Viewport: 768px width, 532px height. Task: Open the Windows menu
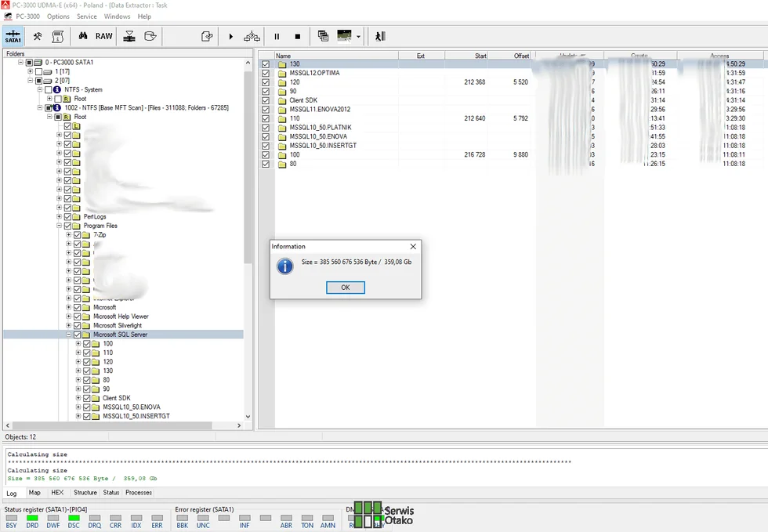[x=117, y=16]
